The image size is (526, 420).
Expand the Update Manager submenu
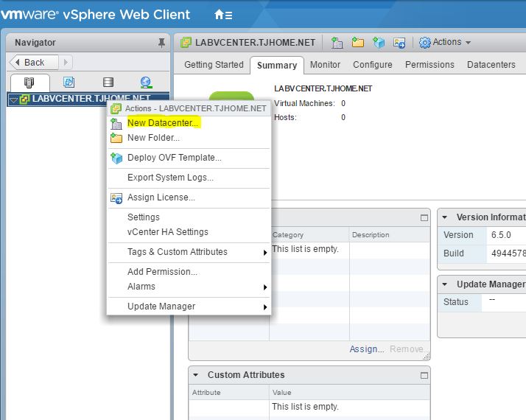click(x=265, y=307)
